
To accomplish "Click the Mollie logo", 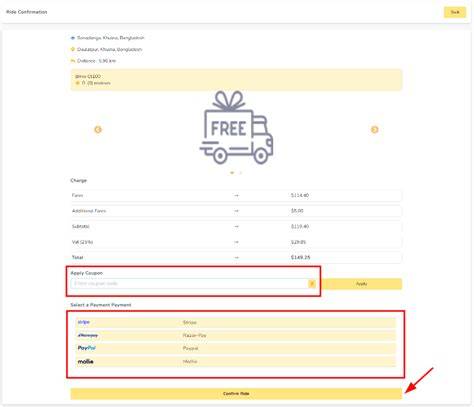I will 86,361.
